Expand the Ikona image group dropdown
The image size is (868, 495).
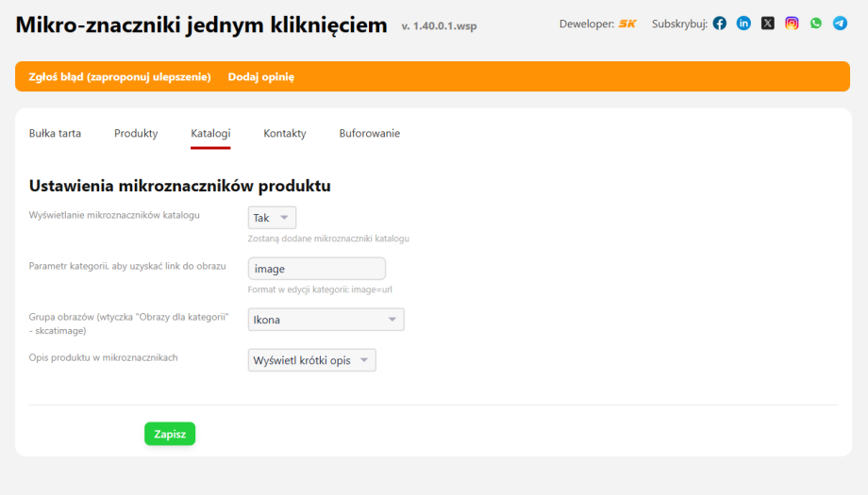click(326, 320)
